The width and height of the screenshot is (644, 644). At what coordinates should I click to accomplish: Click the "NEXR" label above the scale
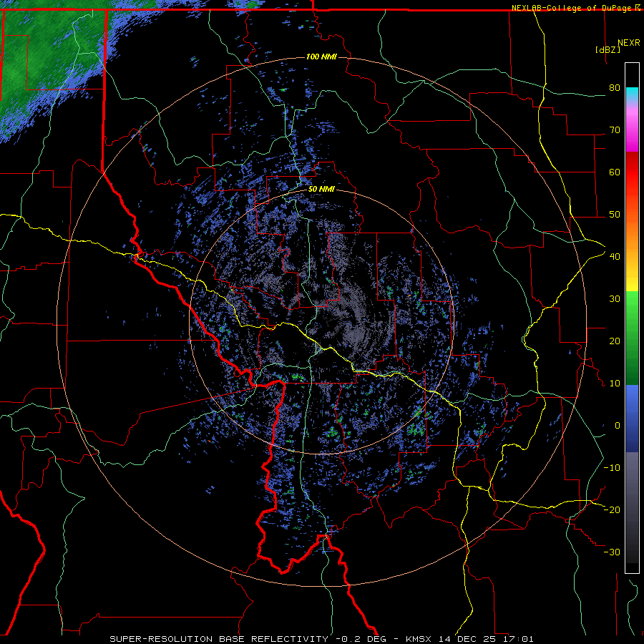(x=628, y=43)
